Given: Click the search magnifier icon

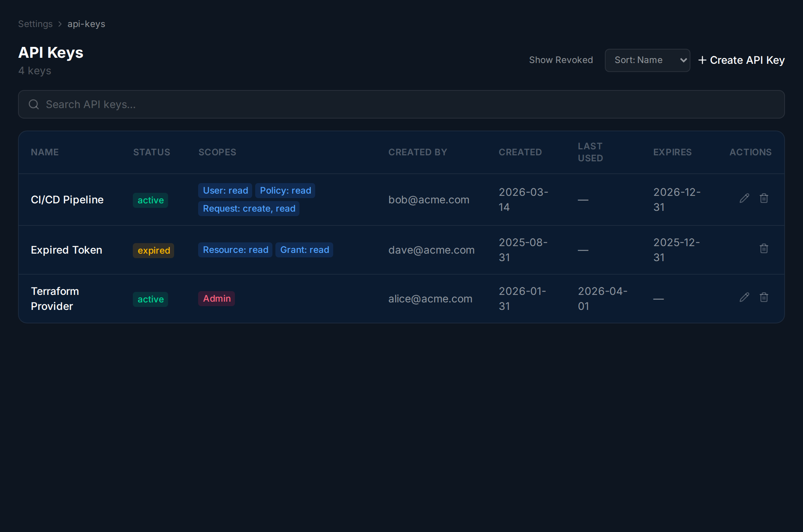Looking at the screenshot, I should tap(34, 104).
